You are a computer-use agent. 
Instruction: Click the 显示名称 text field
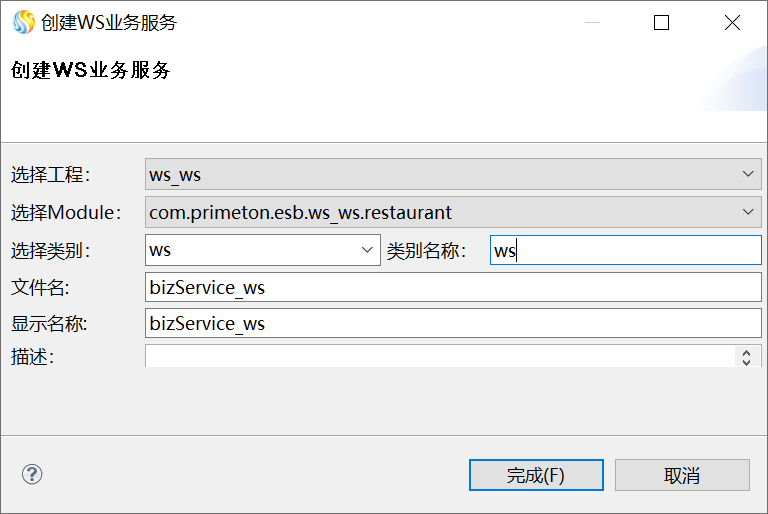point(453,323)
